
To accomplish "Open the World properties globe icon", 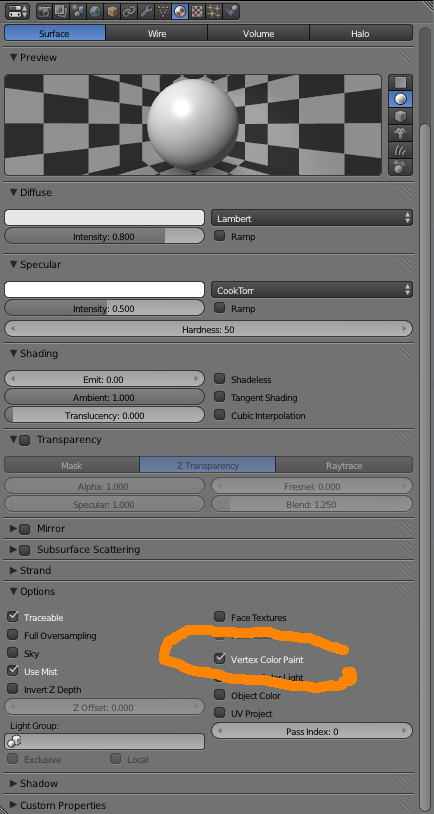I will (95, 10).
